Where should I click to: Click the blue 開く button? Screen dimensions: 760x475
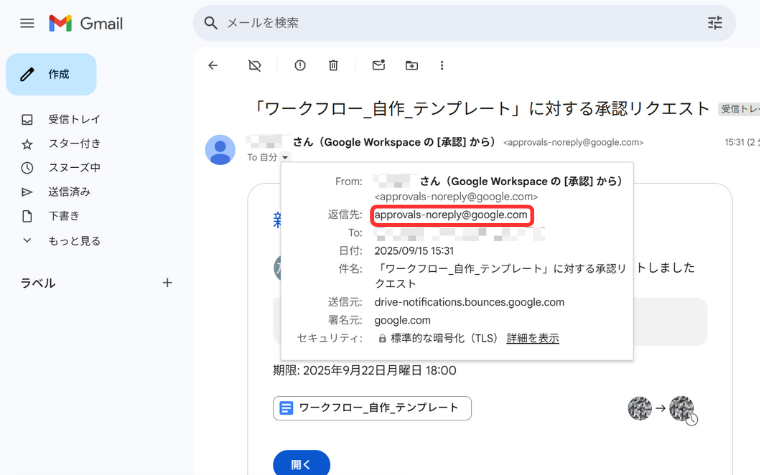point(301,464)
